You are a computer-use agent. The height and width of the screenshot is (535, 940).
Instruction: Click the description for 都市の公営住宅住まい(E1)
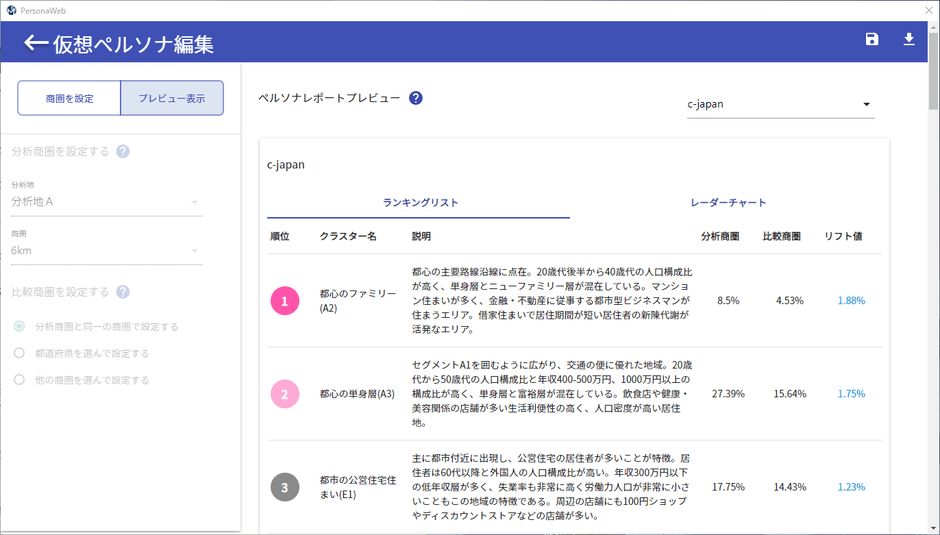pyautogui.click(x=551, y=487)
